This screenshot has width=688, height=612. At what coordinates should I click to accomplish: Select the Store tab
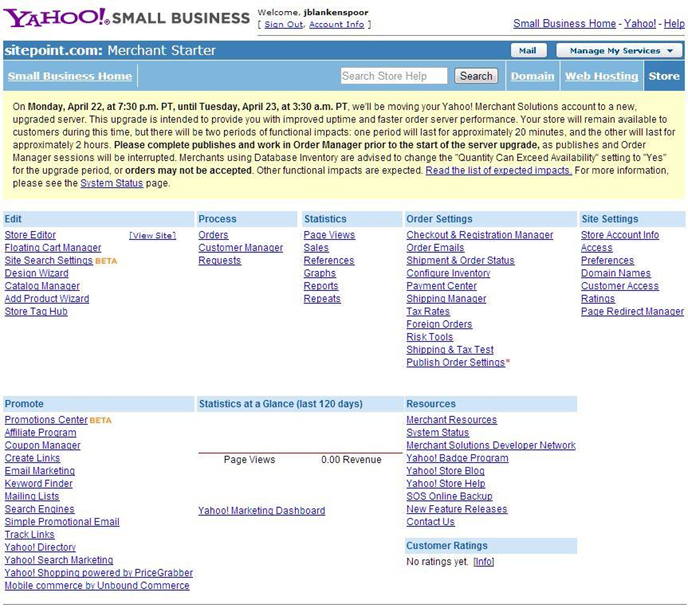click(x=664, y=76)
